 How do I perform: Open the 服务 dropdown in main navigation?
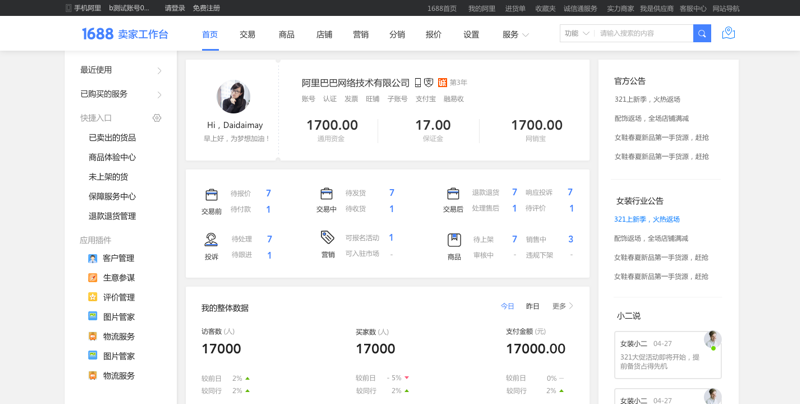click(515, 35)
